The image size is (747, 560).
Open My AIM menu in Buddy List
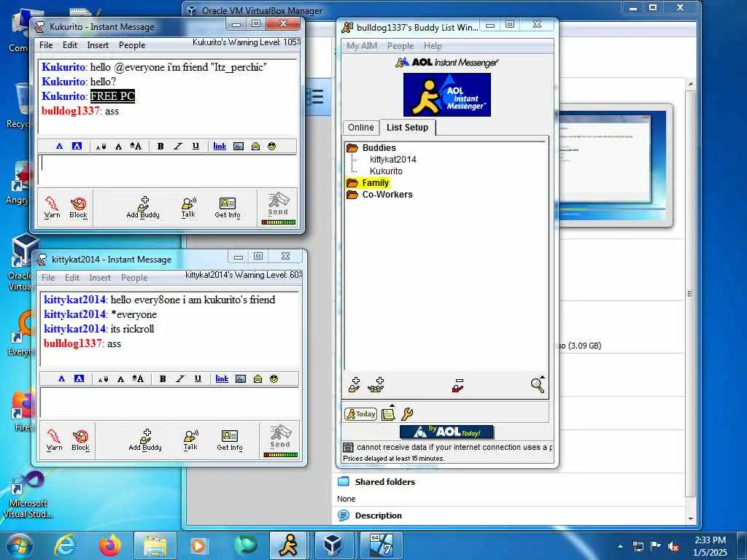(362, 46)
